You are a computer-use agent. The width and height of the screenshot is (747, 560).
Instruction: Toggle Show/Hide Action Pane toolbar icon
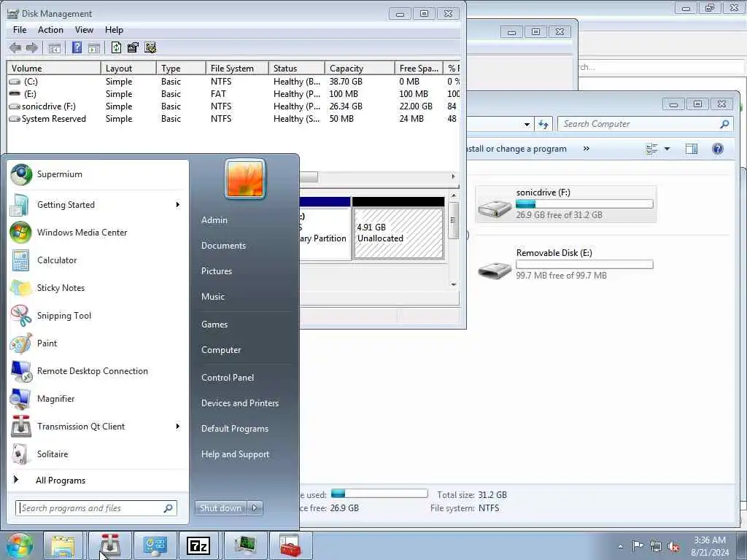tap(94, 47)
